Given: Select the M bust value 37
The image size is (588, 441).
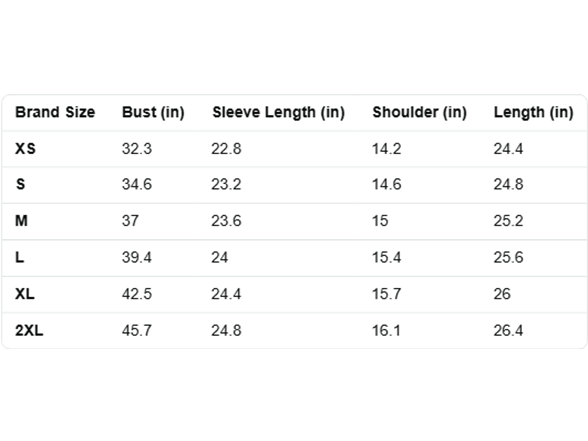Looking at the screenshot, I should pos(130,220).
